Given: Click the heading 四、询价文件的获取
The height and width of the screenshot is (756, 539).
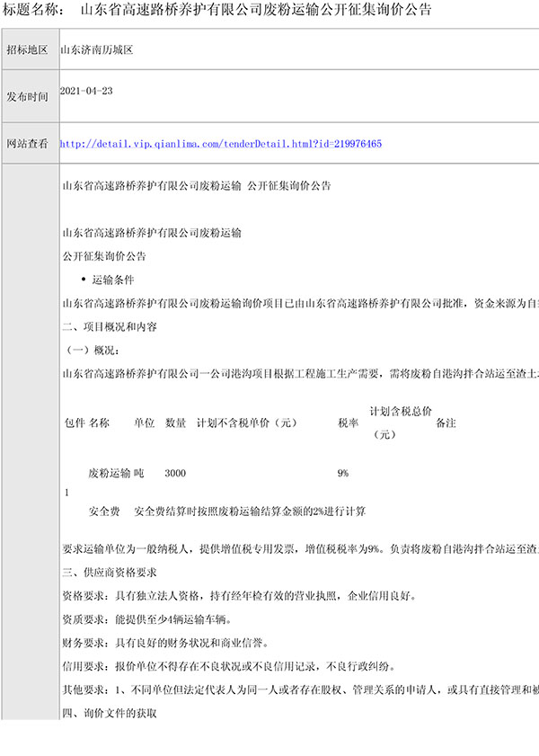Looking at the screenshot, I should [x=110, y=713].
